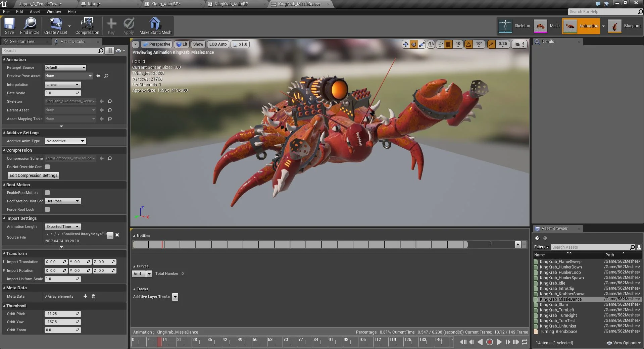Collapse the Additive Settings section
Image resolution: width=644 pixels, height=349 pixels.
pos(4,133)
